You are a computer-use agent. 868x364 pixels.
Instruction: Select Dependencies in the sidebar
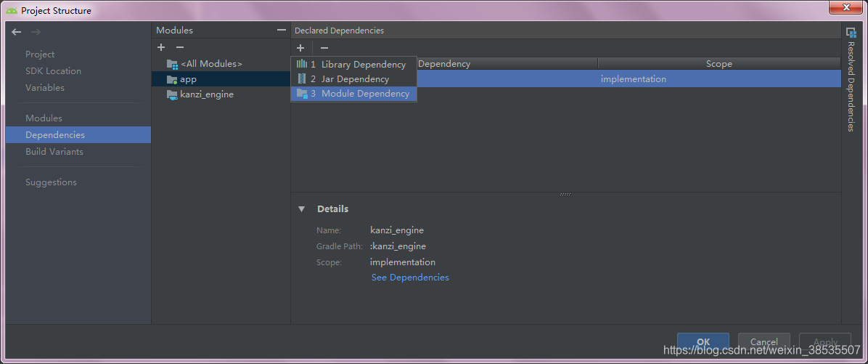tap(78, 134)
